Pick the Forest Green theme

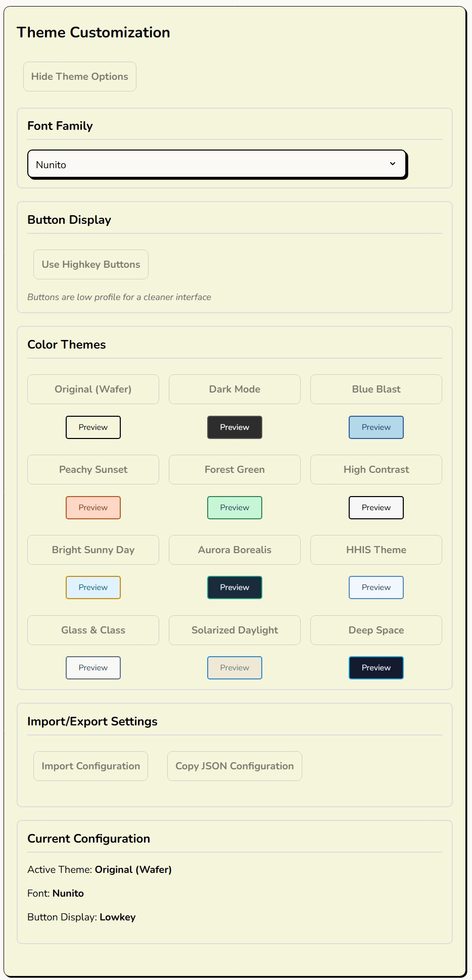(x=234, y=469)
